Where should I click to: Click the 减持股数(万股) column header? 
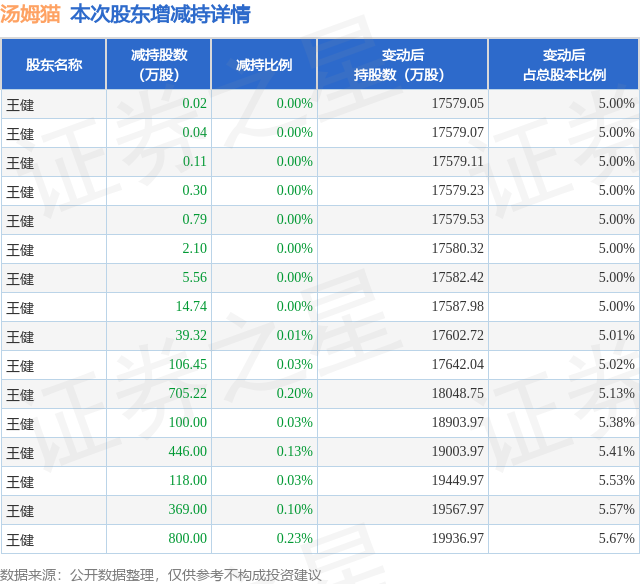[159, 64]
